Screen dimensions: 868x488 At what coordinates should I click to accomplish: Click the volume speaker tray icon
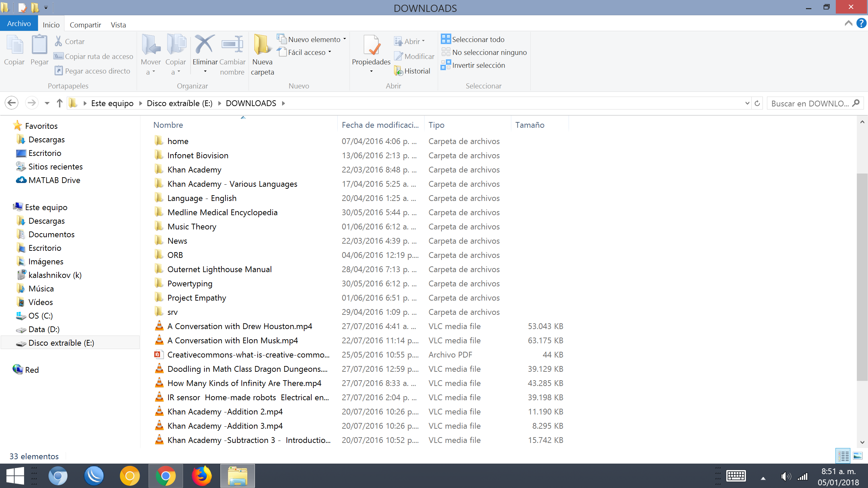click(x=786, y=477)
